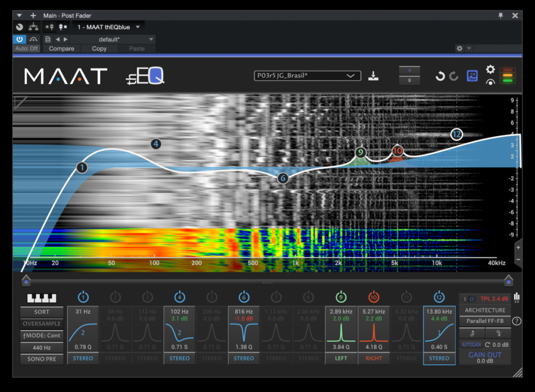Click the 440 Hz tuning field

[42, 348]
